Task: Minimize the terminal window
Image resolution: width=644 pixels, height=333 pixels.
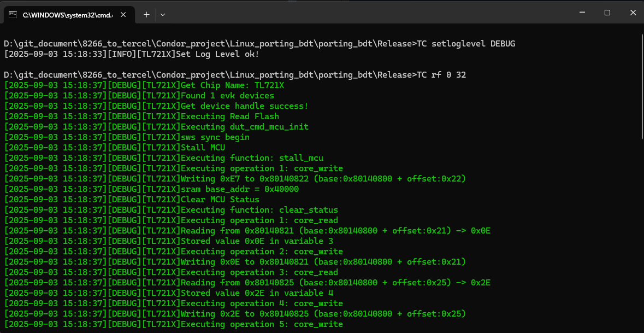Action: click(x=582, y=13)
